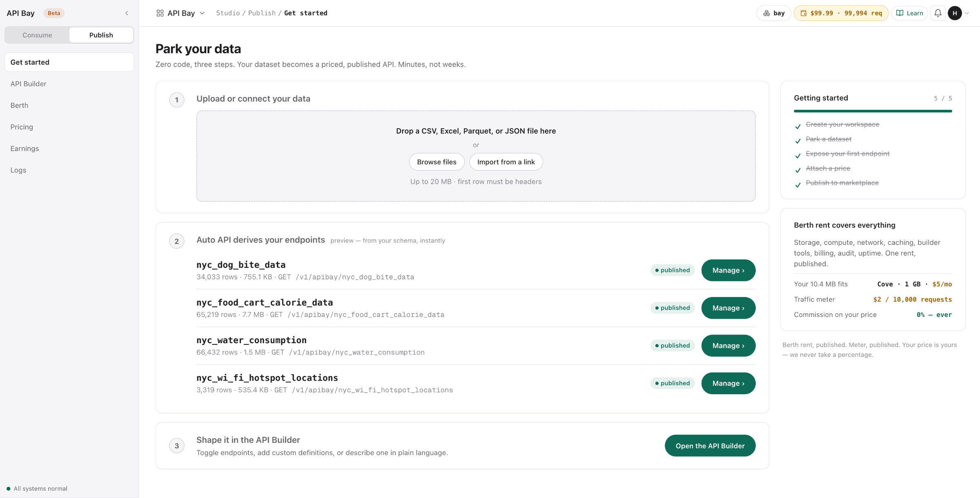The width and height of the screenshot is (980, 498).
Task: Click published badge for nyc_water_consumption
Action: (x=673, y=346)
